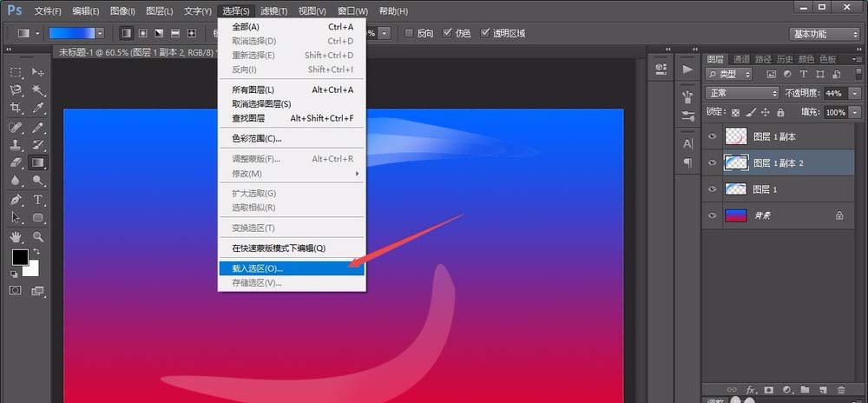Click the black foreground color swatch
Image resolution: width=868 pixels, height=403 pixels.
pos(19,257)
